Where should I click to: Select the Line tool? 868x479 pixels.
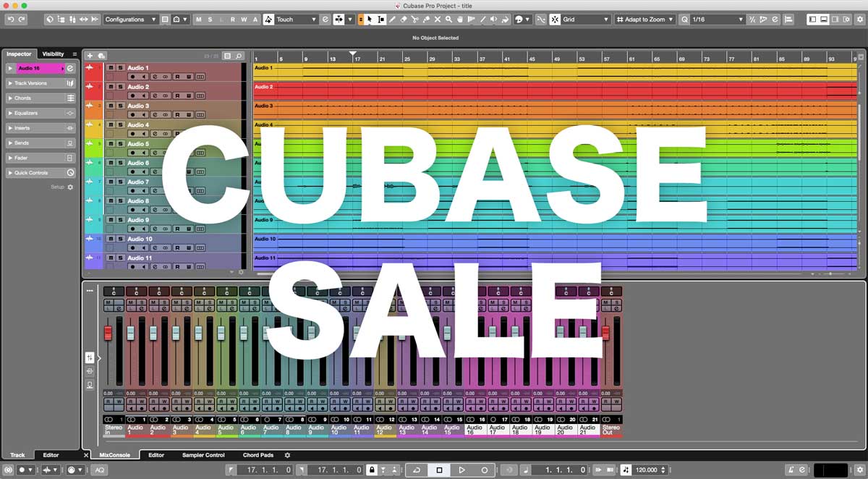point(482,20)
